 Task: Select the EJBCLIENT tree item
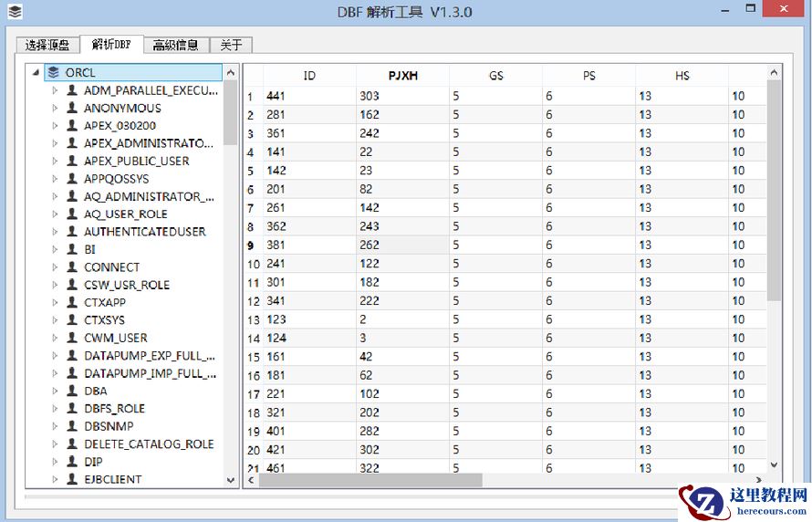click(x=113, y=479)
